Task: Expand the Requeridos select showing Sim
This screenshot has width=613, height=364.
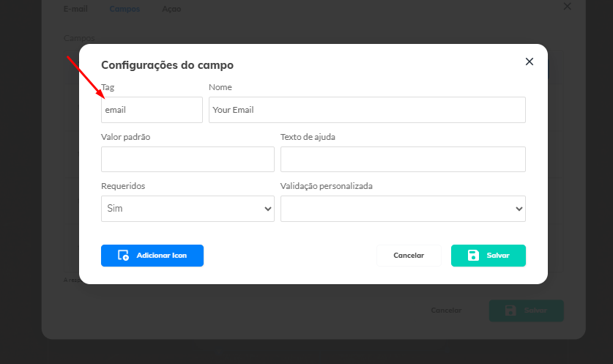Action: 187,209
